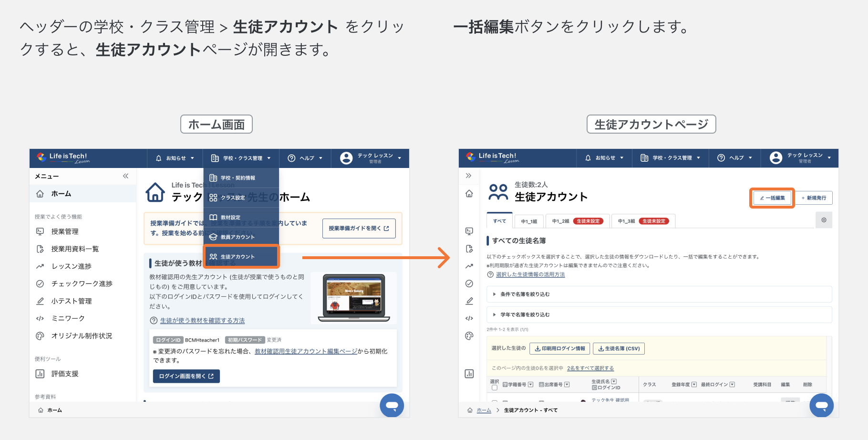Open オリジナル制作状況 in the sidebar menu

(x=82, y=336)
